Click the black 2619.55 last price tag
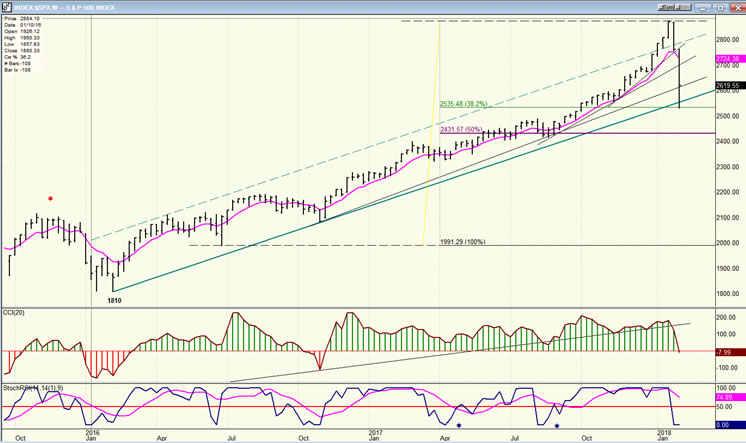This screenshot has height=443, width=746. [x=727, y=86]
